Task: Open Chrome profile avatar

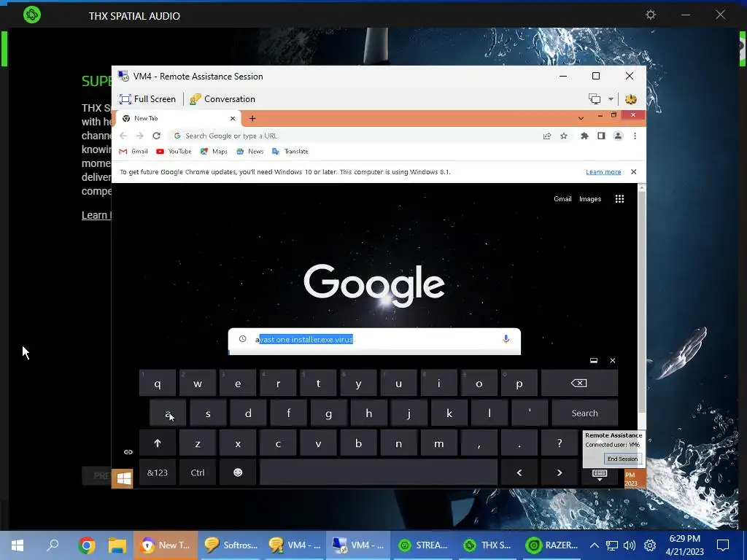Action: 618,136
